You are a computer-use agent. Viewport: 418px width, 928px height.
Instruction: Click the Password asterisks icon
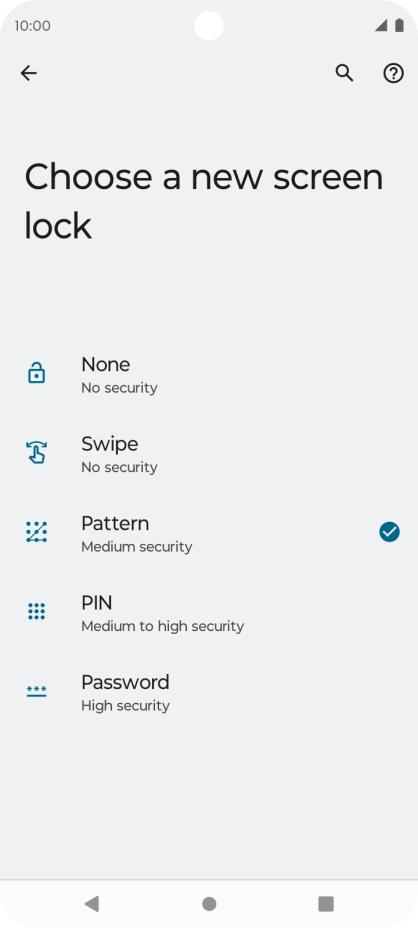[x=37, y=691]
